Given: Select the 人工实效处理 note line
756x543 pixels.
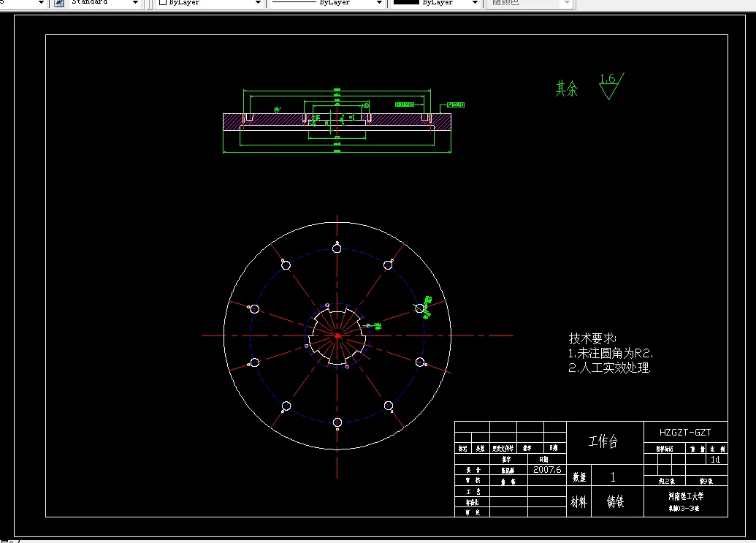Looking at the screenshot, I should click(609, 368).
